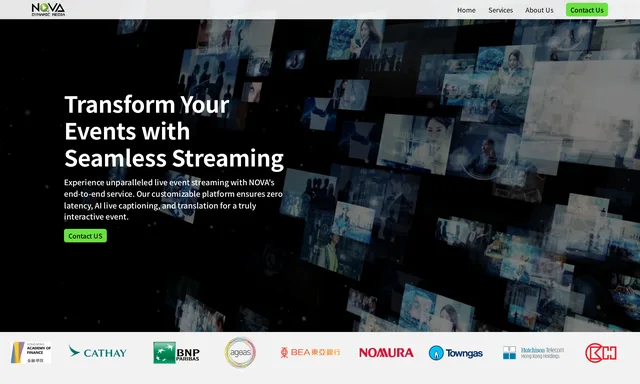The image size is (640, 384).
Task: Click the green Contact Us button in header
Action: point(587,10)
